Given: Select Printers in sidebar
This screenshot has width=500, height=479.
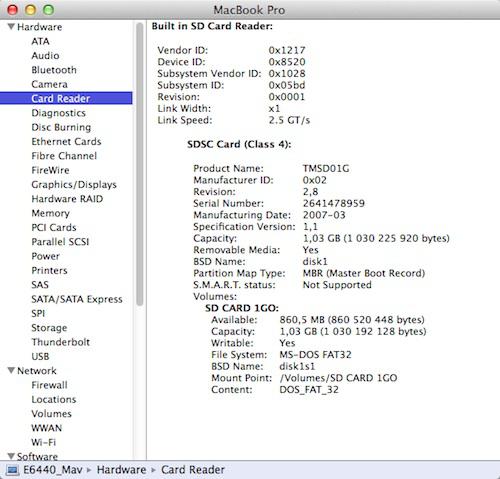Looking at the screenshot, I should click(x=49, y=271).
